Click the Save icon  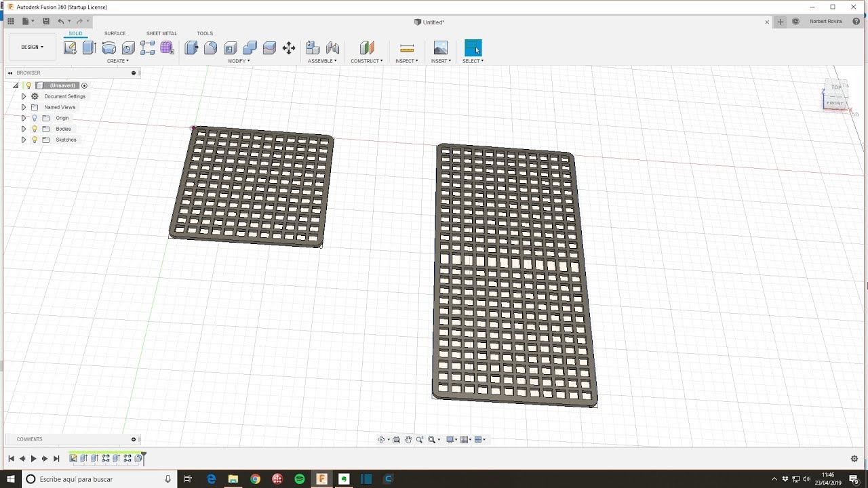(x=46, y=22)
